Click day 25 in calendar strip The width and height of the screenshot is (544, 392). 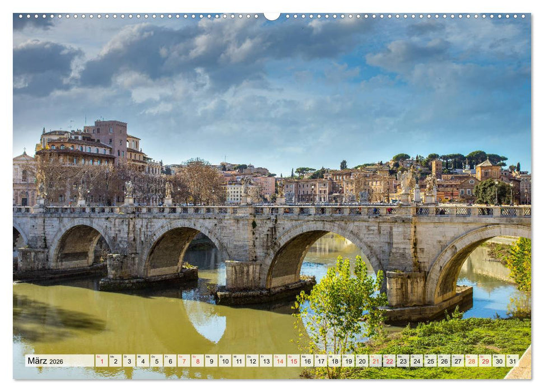430,361
